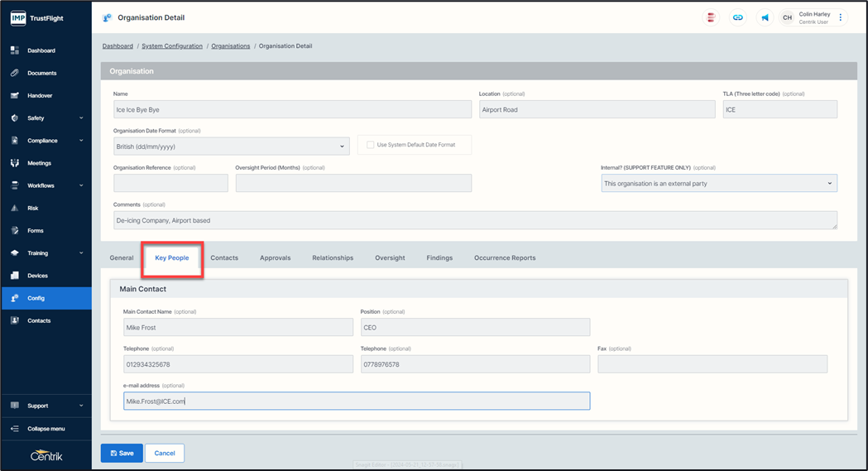The image size is (868, 471).
Task: Expand the Safety sidebar submenu
Action: [x=81, y=118]
